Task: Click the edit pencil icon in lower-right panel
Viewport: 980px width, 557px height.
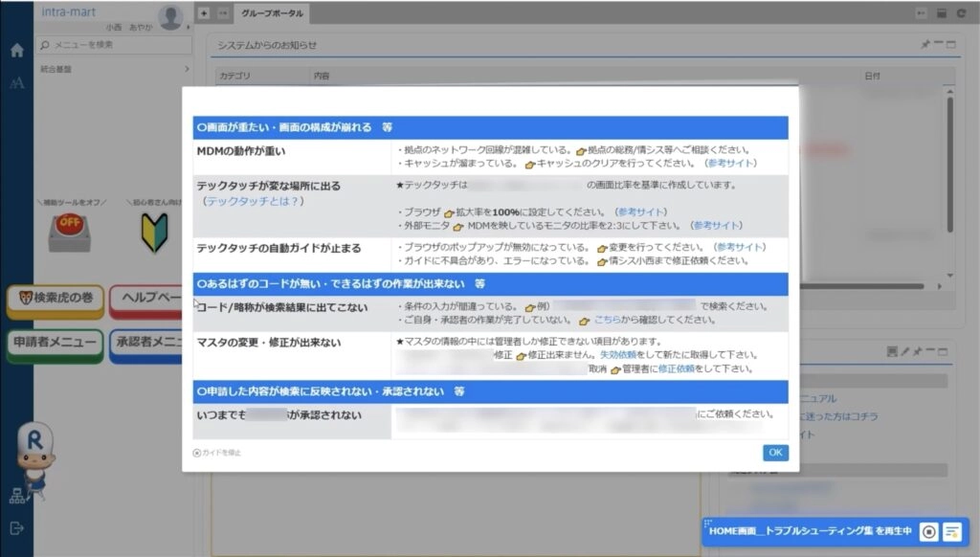Action: tap(905, 352)
